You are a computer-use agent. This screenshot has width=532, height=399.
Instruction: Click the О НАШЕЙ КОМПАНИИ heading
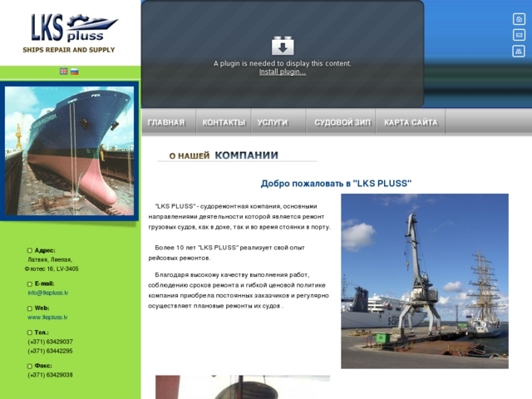(224, 155)
